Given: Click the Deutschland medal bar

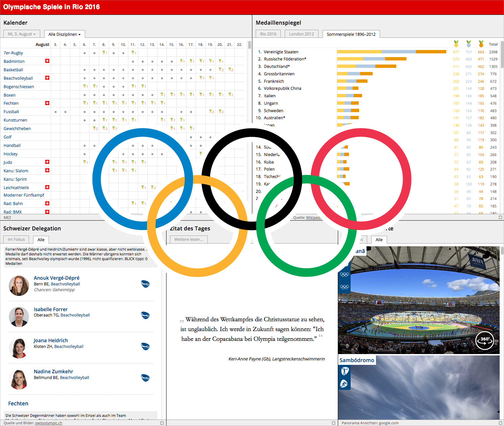Looking at the screenshot, I should tap(367, 66).
